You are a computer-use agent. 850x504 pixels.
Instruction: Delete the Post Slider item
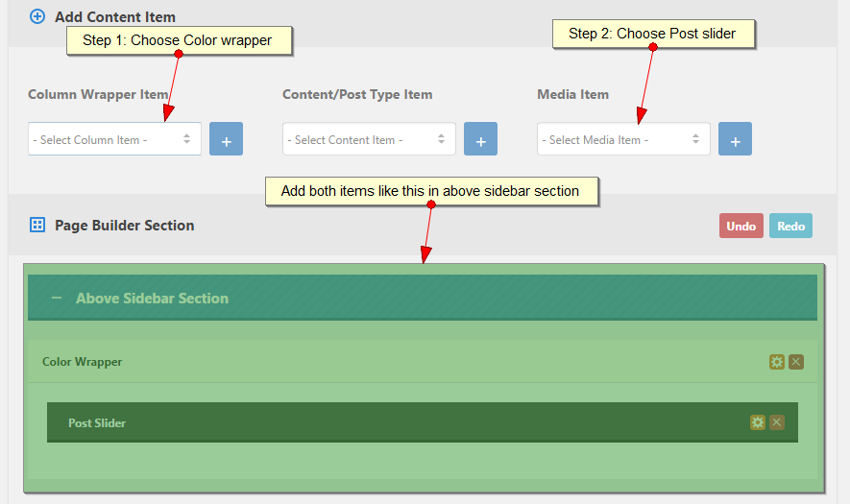pyautogui.click(x=777, y=422)
